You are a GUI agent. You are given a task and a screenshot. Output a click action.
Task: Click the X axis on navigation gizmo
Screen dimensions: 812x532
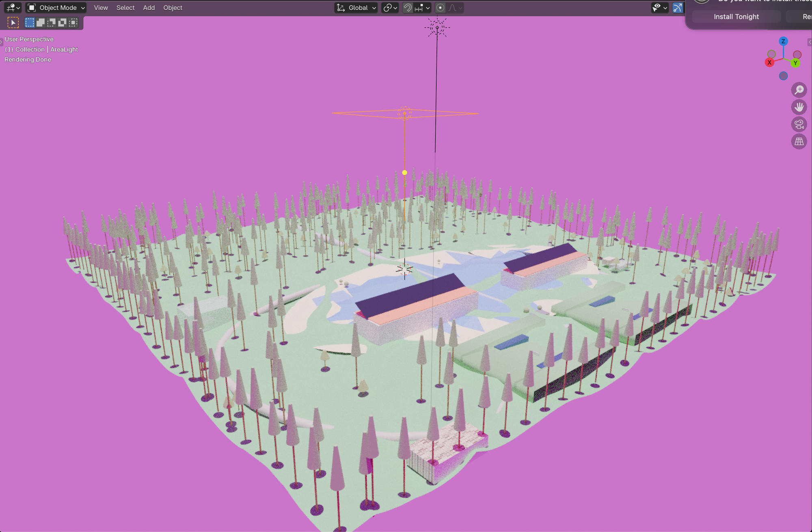769,63
